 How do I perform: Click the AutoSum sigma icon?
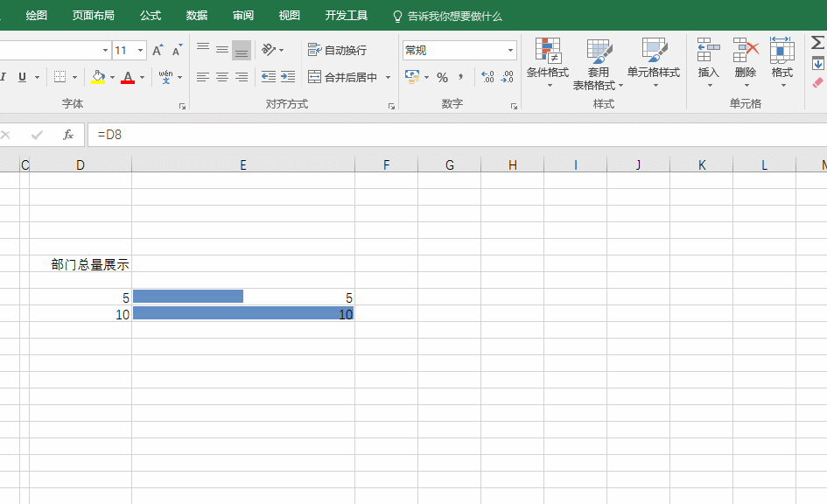coord(817,43)
